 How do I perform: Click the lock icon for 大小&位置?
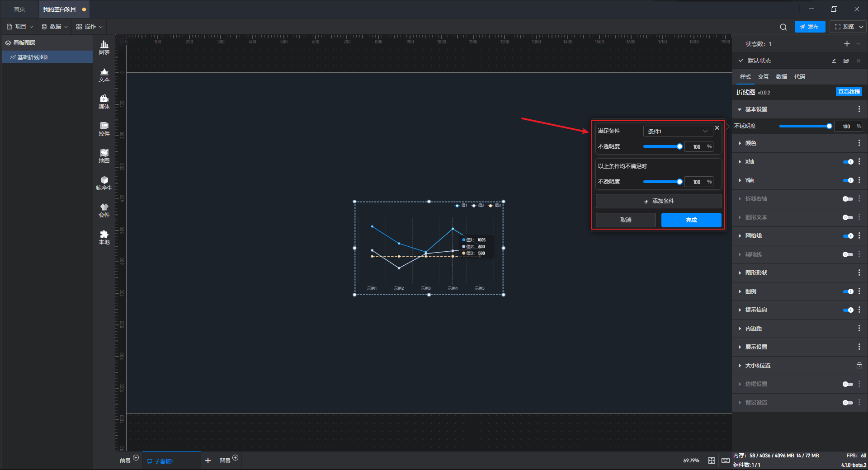click(x=859, y=365)
